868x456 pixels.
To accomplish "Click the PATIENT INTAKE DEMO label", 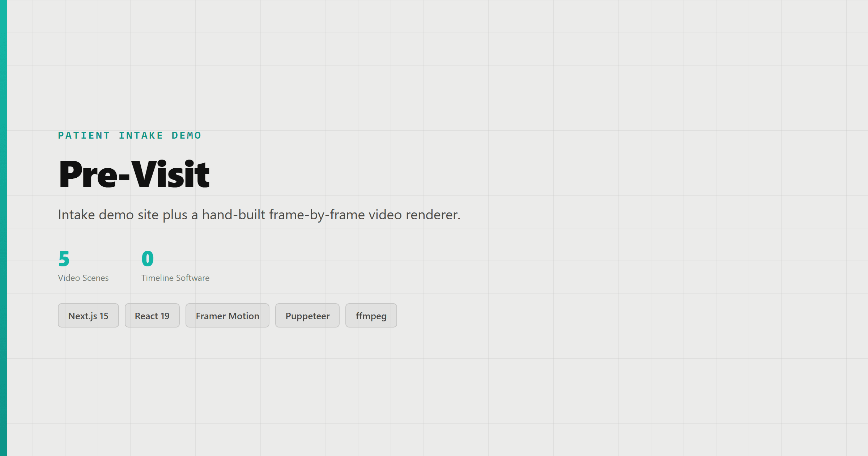I will (130, 135).
